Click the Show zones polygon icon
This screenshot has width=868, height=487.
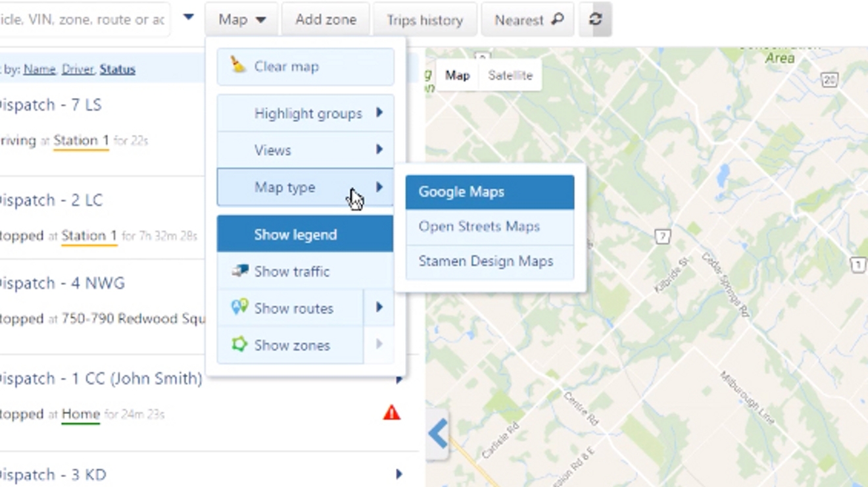click(x=238, y=344)
